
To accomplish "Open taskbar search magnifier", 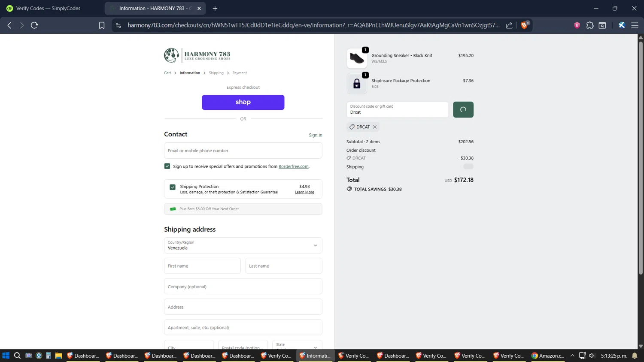I will pyautogui.click(x=17, y=356).
